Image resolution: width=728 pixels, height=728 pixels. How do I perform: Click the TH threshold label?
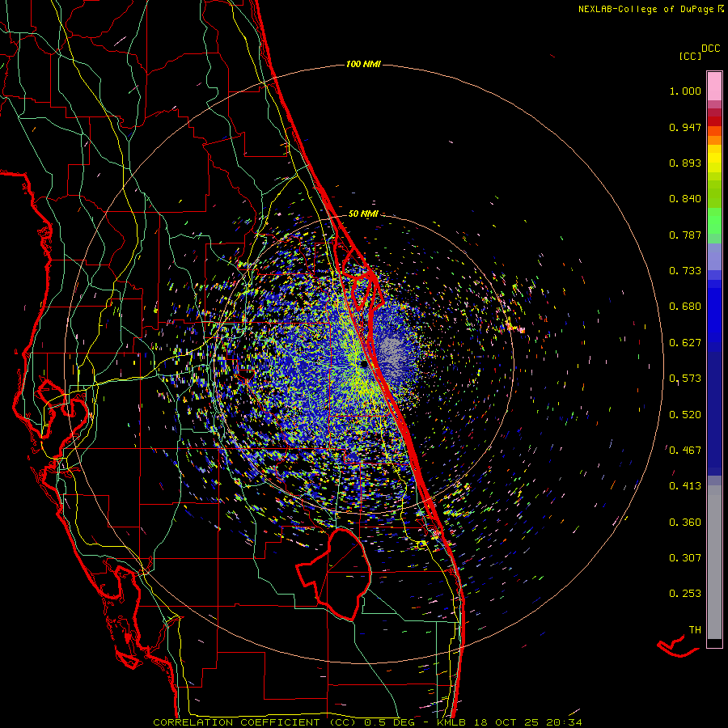pyautogui.click(x=695, y=630)
